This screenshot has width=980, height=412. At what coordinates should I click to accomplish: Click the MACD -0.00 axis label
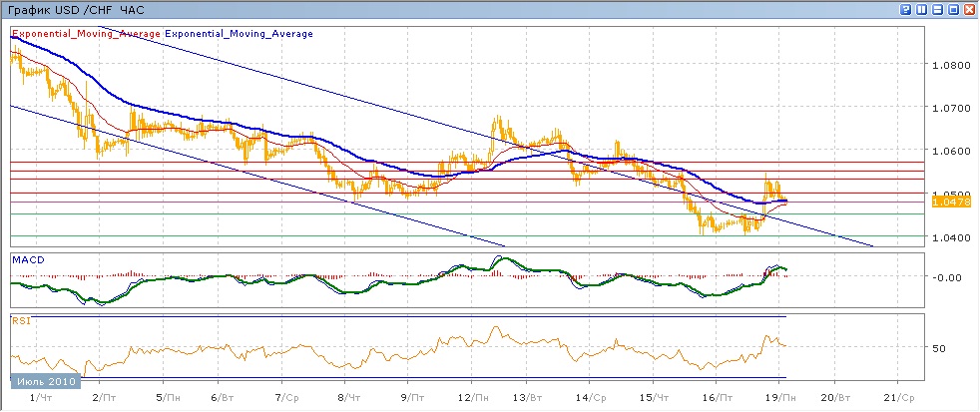946,277
